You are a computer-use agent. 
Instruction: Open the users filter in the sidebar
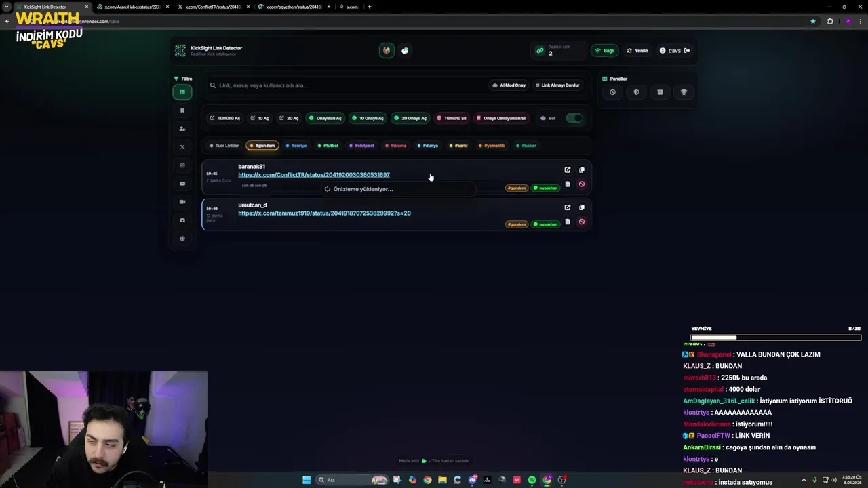click(182, 129)
